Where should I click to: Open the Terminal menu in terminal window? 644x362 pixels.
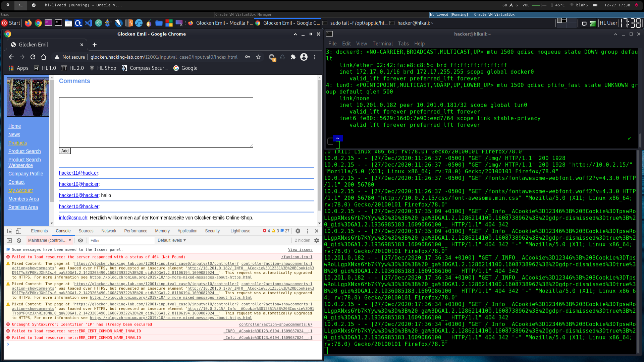[x=382, y=44]
